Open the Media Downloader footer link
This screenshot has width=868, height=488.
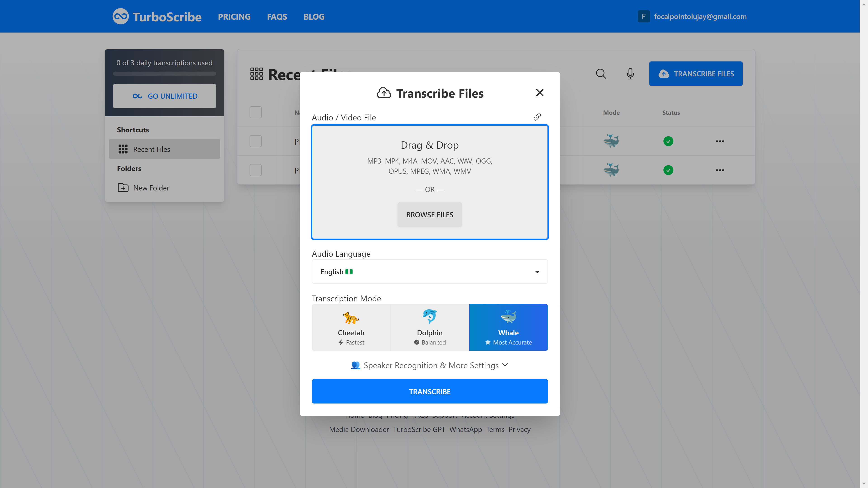point(359,429)
